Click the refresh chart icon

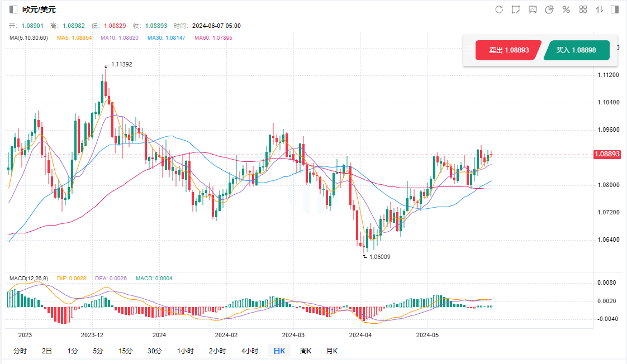[499, 9]
